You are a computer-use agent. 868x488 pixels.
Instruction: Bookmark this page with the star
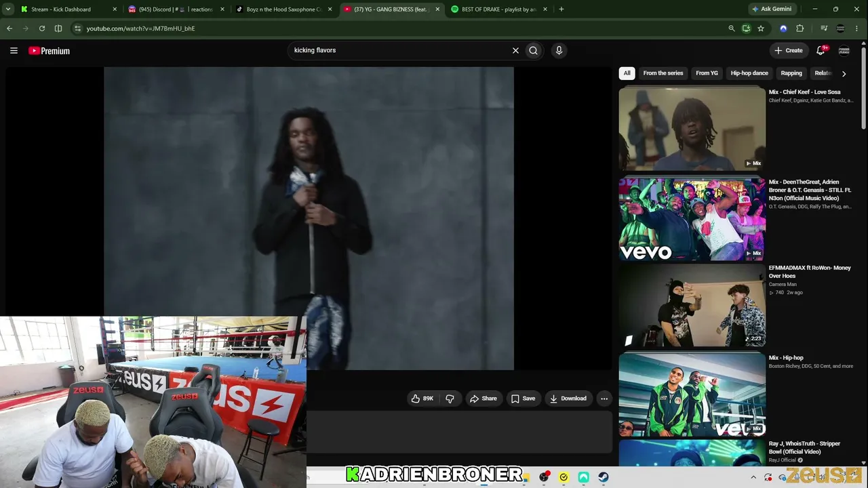coord(761,28)
